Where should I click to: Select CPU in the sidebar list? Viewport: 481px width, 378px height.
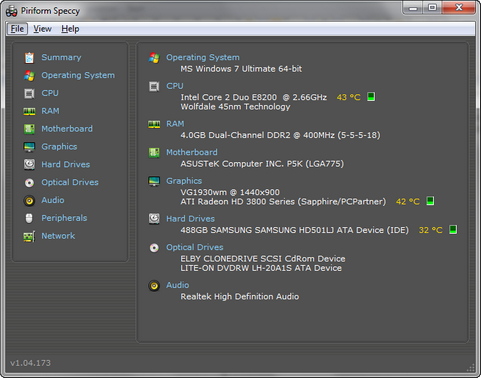point(50,93)
